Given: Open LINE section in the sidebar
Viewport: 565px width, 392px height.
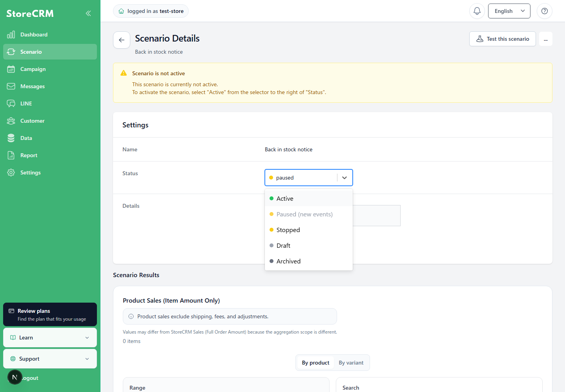Looking at the screenshot, I should pyautogui.click(x=50, y=103).
